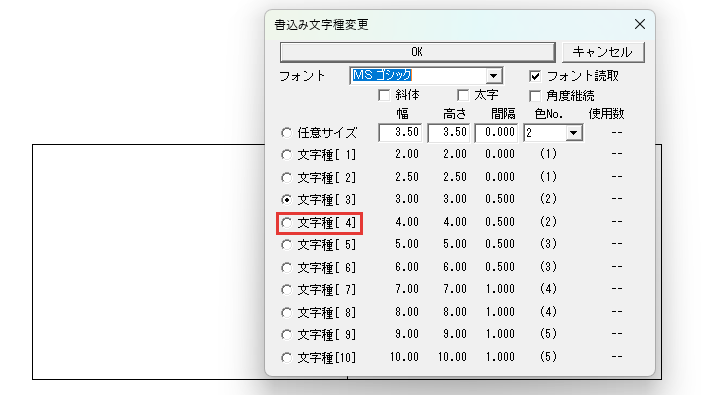The height and width of the screenshot is (395, 720).
Task: Close the 書込み文字種変更 dialog
Action: pos(640,24)
